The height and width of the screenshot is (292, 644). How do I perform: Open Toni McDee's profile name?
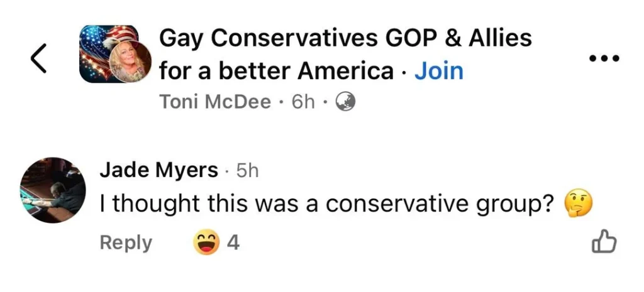(215, 102)
